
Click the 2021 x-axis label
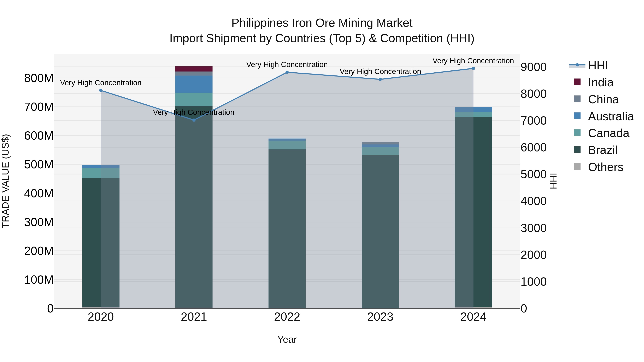pos(194,317)
